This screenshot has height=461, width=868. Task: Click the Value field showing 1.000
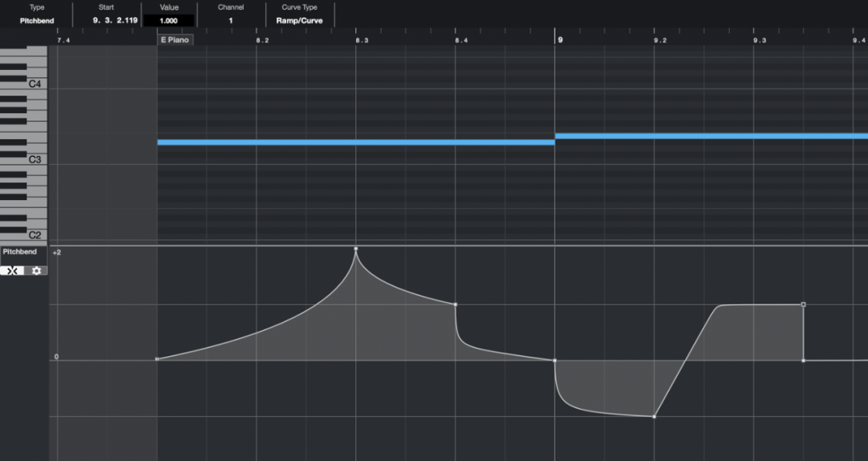[169, 21]
